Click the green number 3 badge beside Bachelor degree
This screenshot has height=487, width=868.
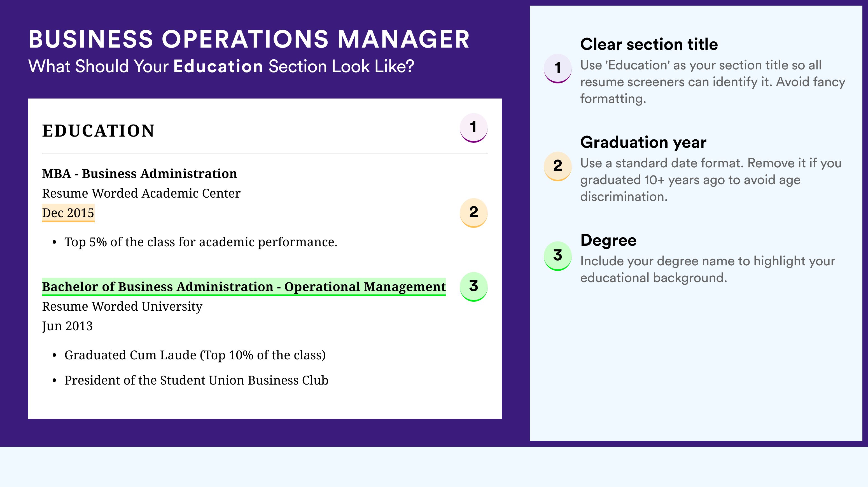pos(473,287)
